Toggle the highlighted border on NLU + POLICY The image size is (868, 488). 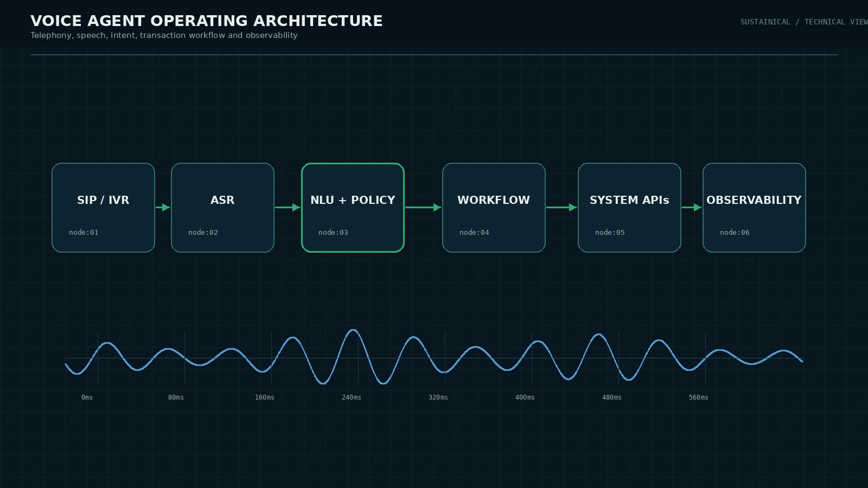click(x=353, y=165)
